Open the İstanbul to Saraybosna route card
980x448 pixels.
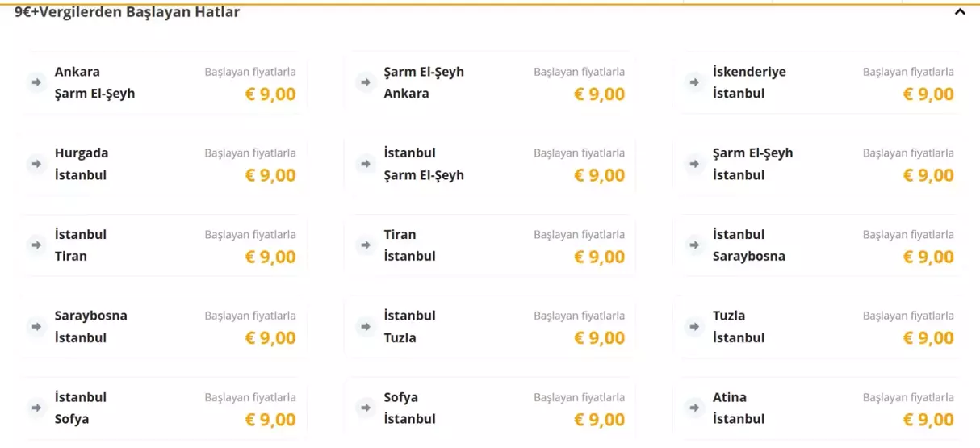pos(819,245)
